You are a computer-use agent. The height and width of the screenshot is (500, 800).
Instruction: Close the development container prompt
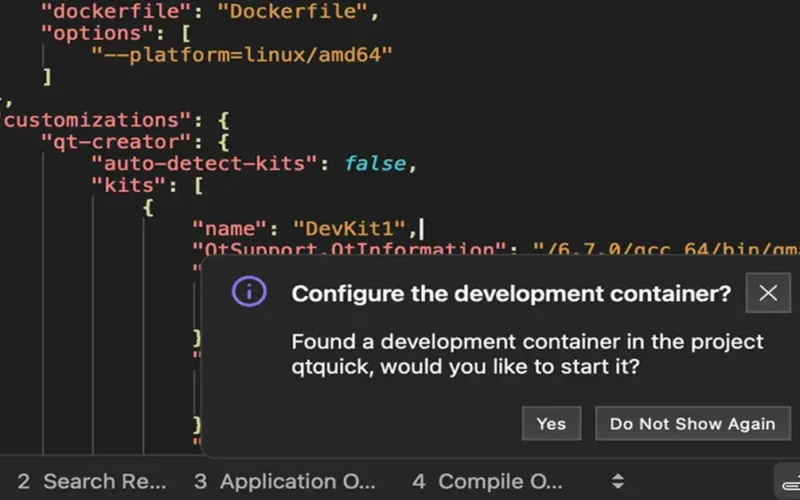(767, 293)
